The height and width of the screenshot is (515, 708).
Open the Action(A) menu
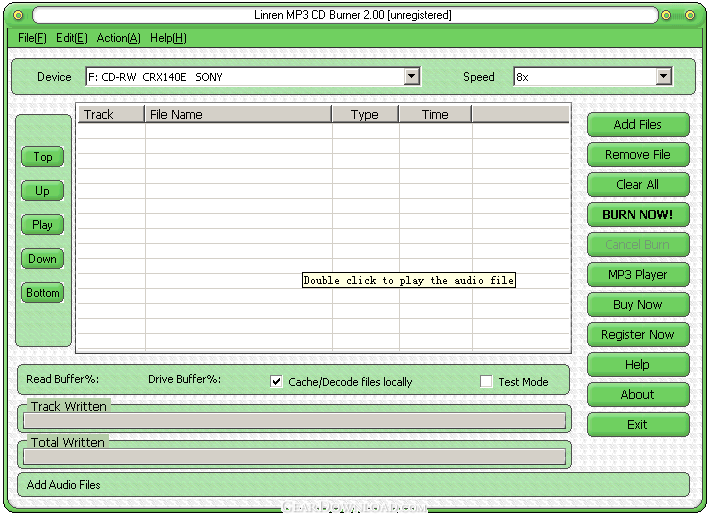(x=119, y=38)
